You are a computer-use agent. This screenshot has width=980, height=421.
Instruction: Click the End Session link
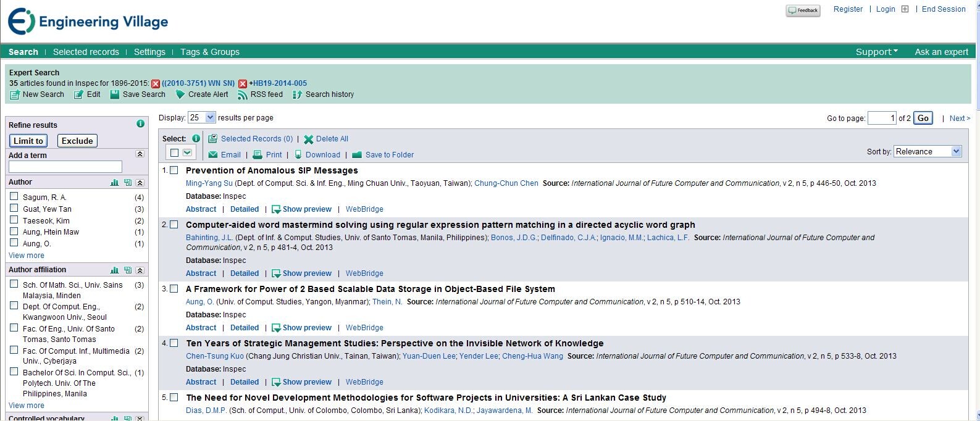pyautogui.click(x=944, y=9)
